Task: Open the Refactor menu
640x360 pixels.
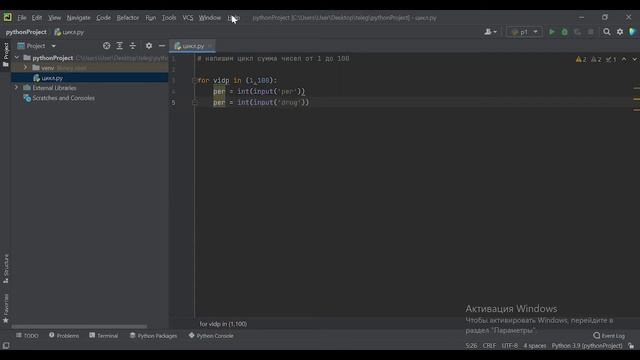Action: pyautogui.click(x=128, y=18)
